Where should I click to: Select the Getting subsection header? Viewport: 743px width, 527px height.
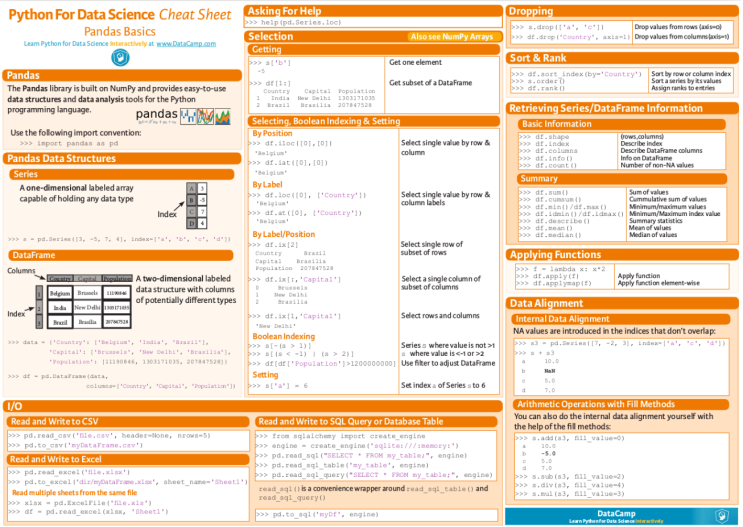(373, 49)
